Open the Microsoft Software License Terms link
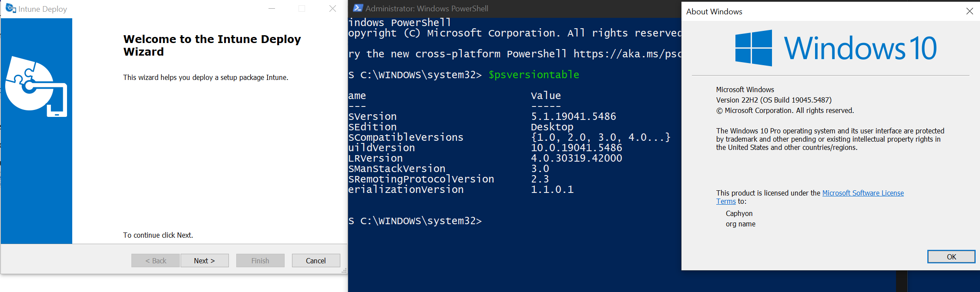This screenshot has width=980, height=292. pos(863,193)
